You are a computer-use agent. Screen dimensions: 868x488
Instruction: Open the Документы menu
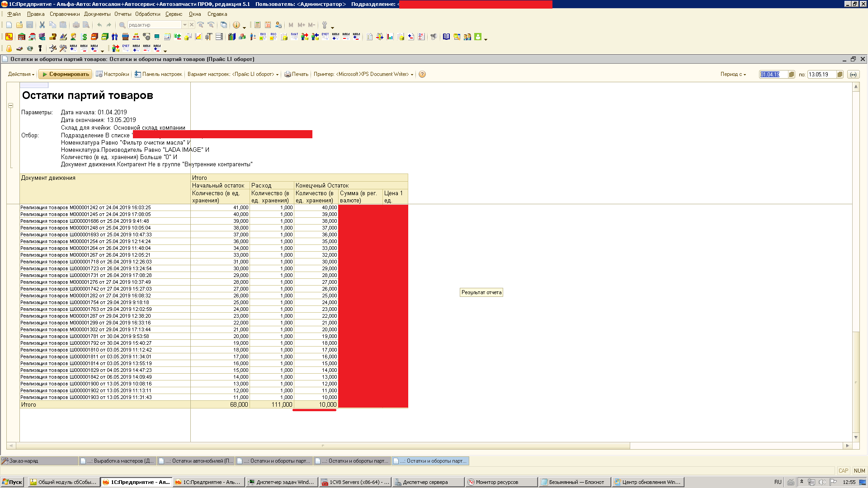tap(97, 14)
